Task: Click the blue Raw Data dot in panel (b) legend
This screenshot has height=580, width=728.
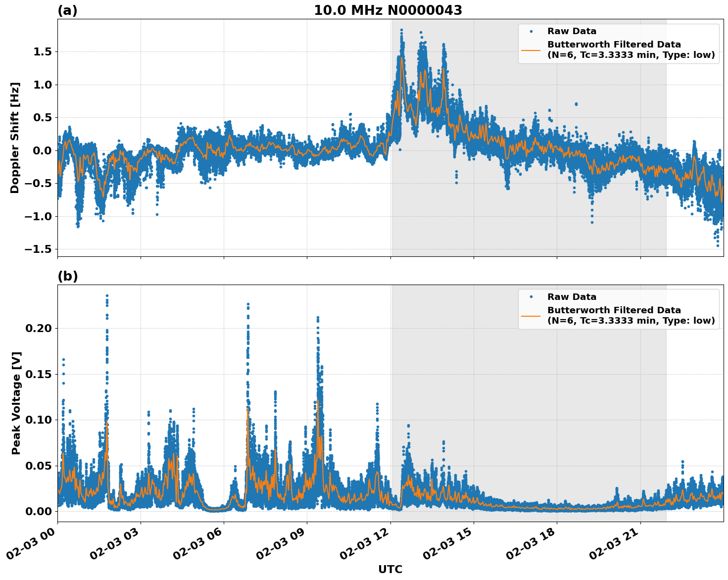Action: click(531, 295)
